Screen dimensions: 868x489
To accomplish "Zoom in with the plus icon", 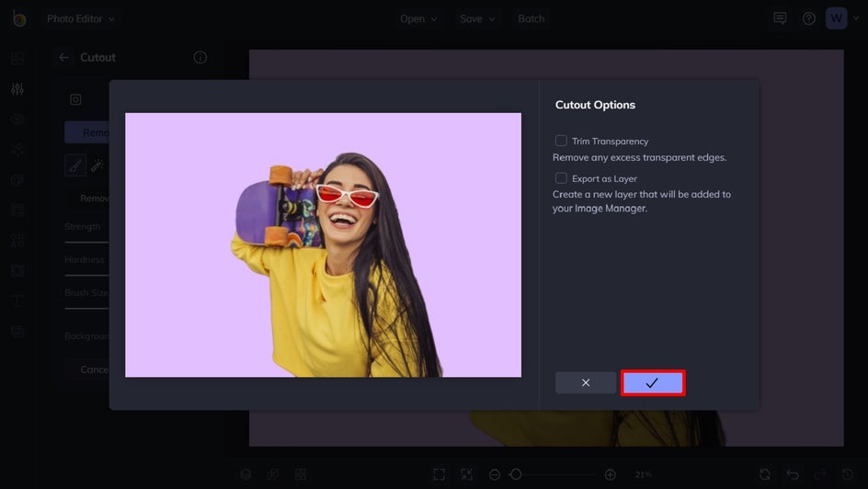I will 610,474.
